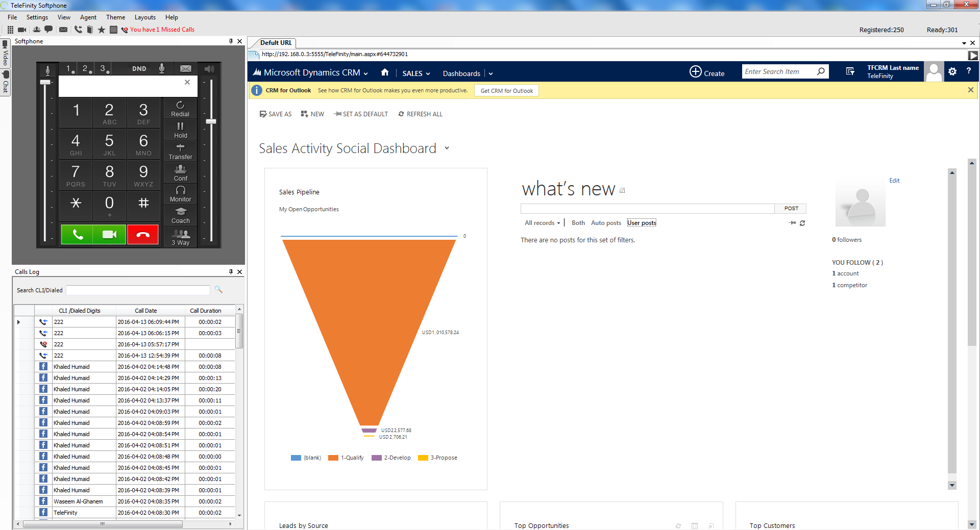Hang up with the red phone button
Screen dimensions: 980x530
tap(143, 235)
